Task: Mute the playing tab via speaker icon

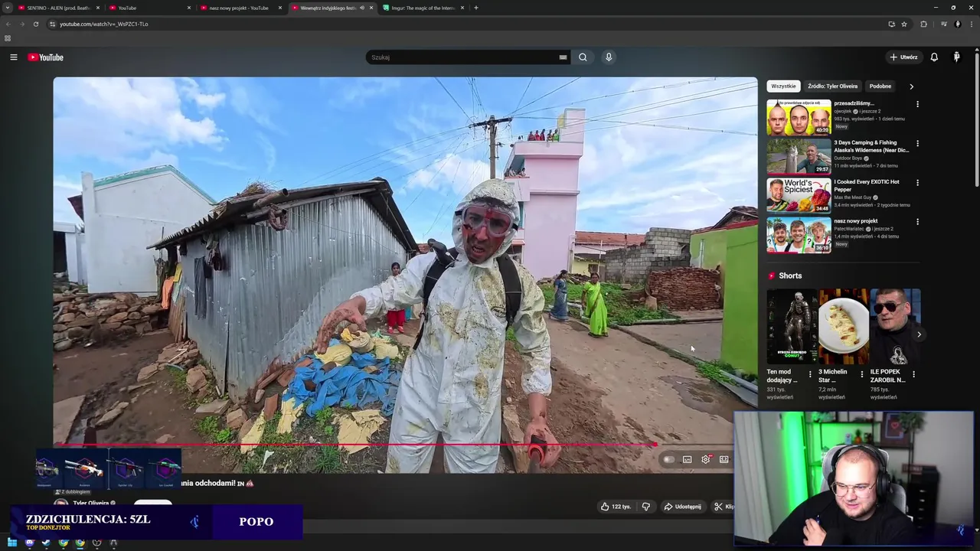Action: coord(362,8)
